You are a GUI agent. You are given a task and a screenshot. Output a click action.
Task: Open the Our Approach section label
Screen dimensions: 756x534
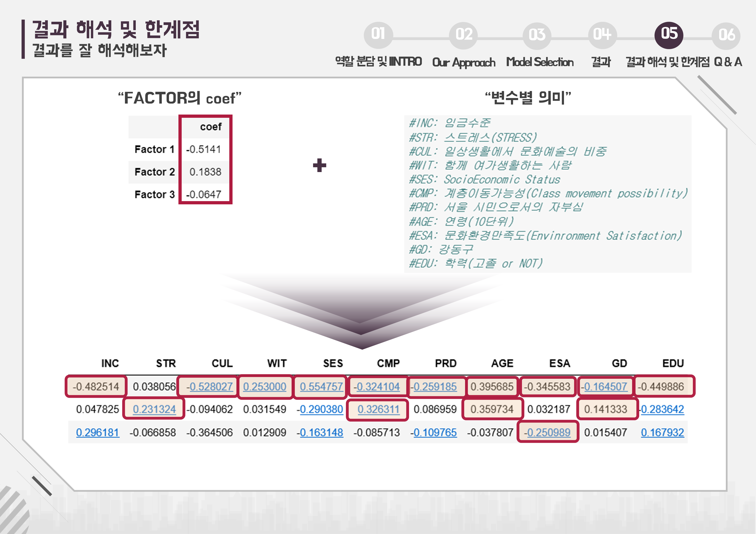[464, 62]
